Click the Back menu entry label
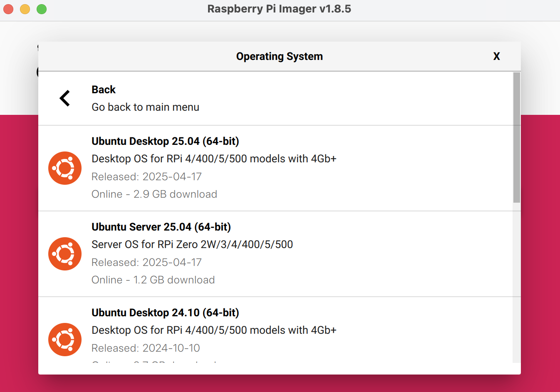The height and width of the screenshot is (392, 560). click(x=104, y=90)
